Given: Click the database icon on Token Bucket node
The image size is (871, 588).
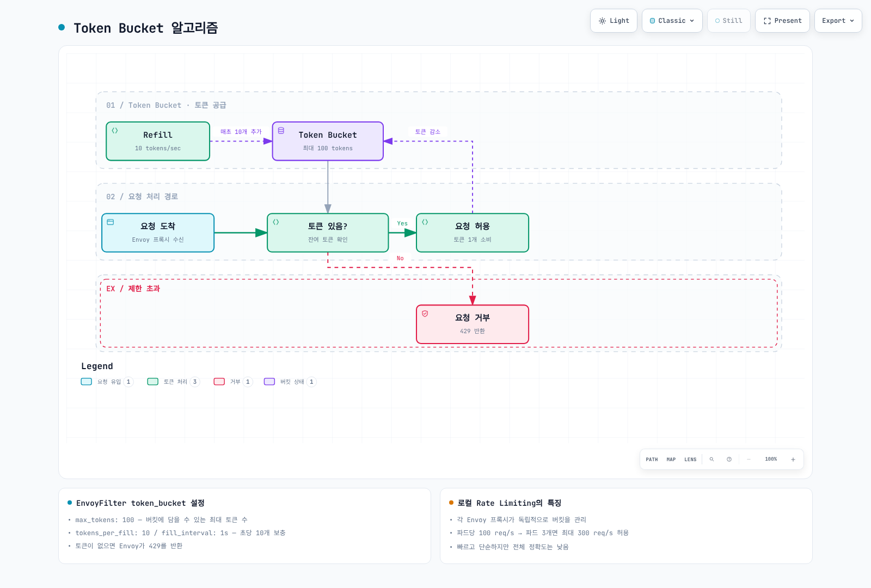Looking at the screenshot, I should point(281,131).
